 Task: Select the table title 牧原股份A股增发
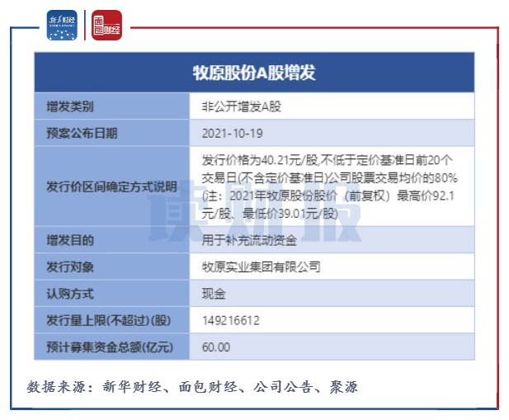(x=254, y=73)
